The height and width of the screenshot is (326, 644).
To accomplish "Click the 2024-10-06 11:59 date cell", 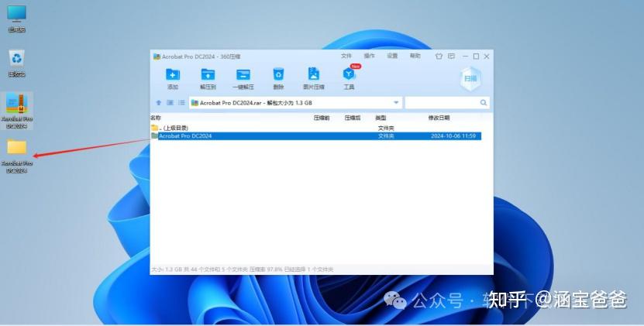I will pyautogui.click(x=453, y=136).
